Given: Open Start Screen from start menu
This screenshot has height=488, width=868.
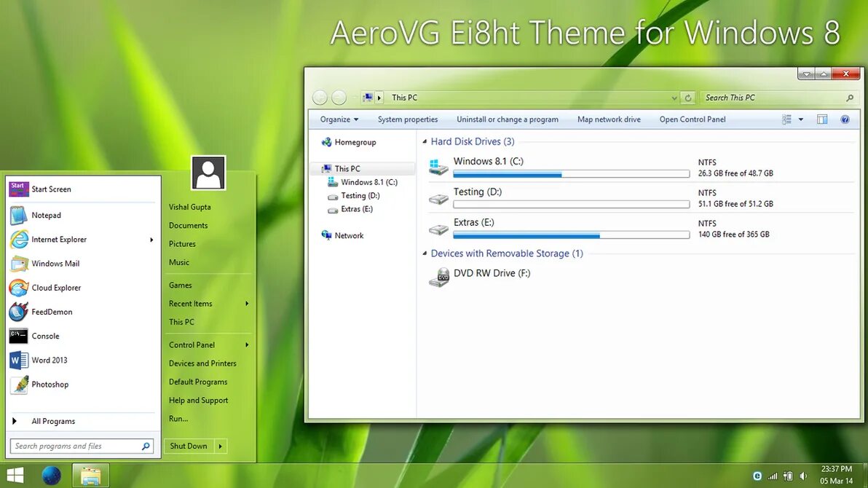Looking at the screenshot, I should tap(83, 189).
